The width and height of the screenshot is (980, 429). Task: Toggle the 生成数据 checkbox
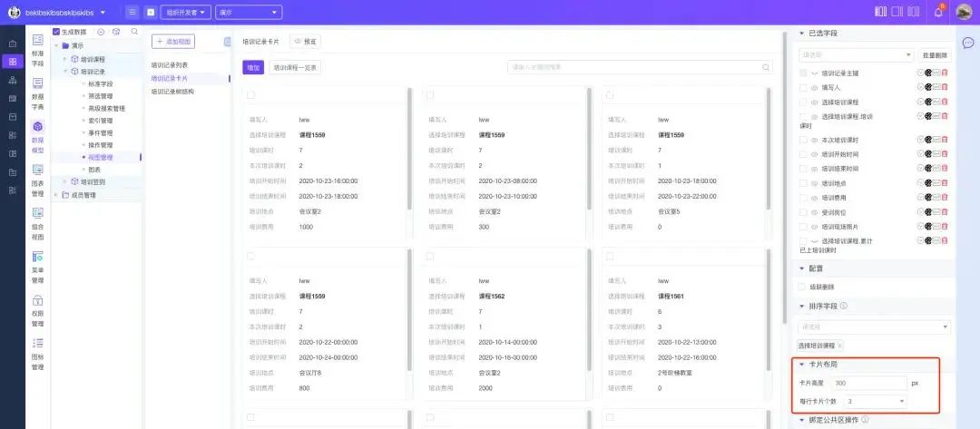pyautogui.click(x=56, y=31)
